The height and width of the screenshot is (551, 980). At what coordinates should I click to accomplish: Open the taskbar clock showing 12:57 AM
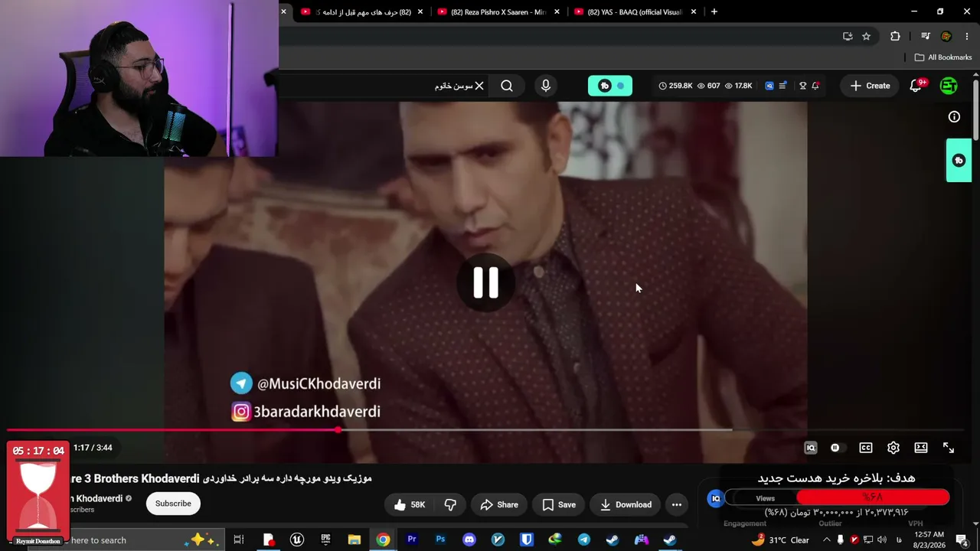(x=929, y=540)
